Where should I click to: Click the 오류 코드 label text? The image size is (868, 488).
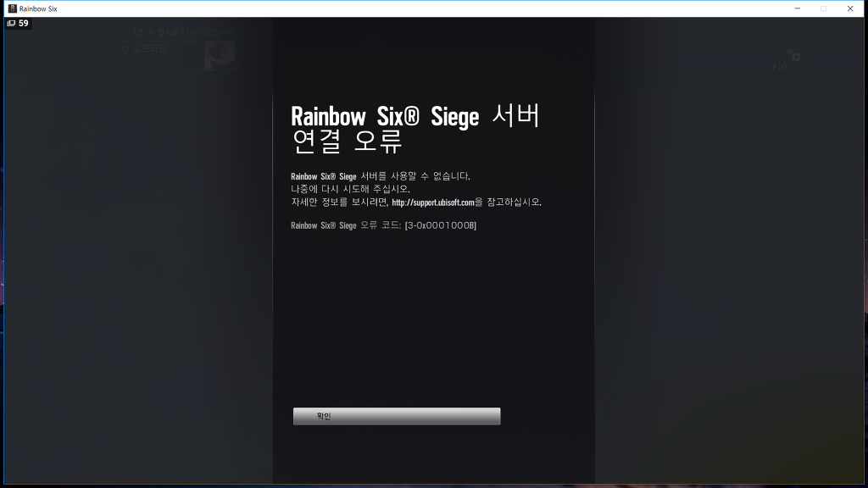click(381, 225)
